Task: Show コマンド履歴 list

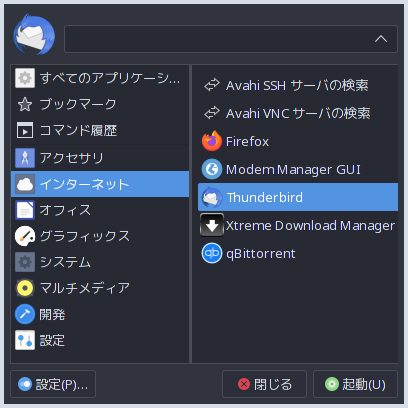Action: point(100,130)
